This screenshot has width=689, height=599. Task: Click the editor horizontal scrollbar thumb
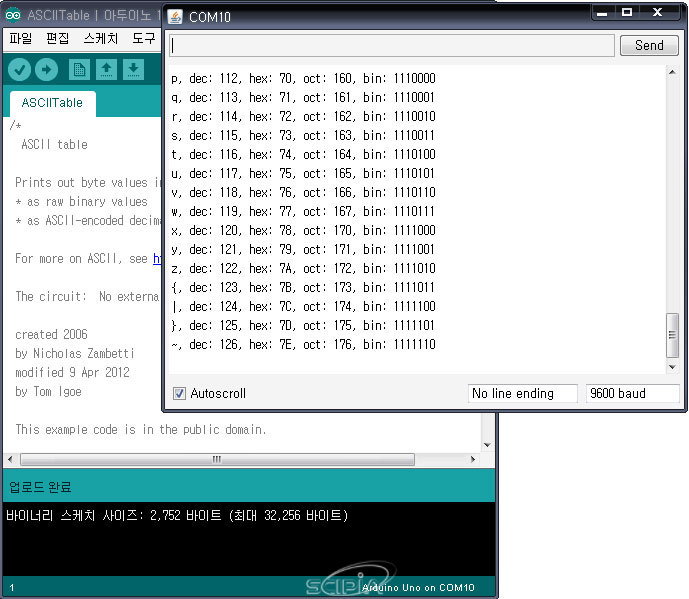[217, 460]
